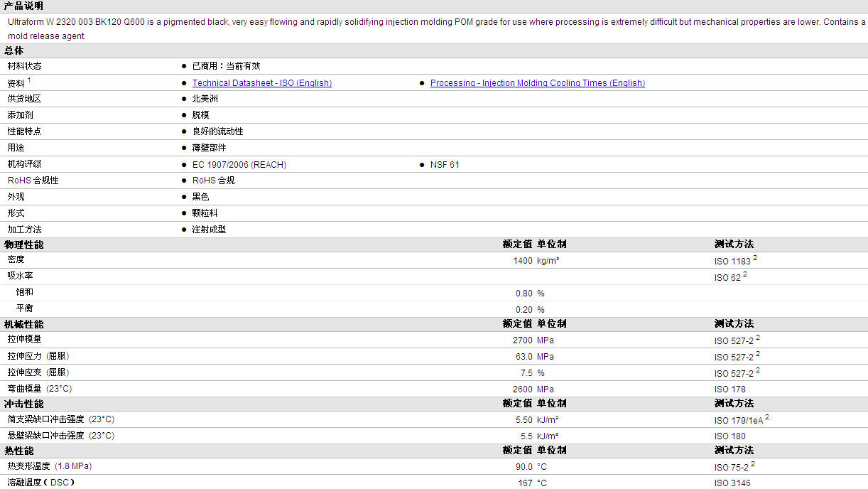
Task: Click the 吸水率 property label
Action: [x=21, y=276]
